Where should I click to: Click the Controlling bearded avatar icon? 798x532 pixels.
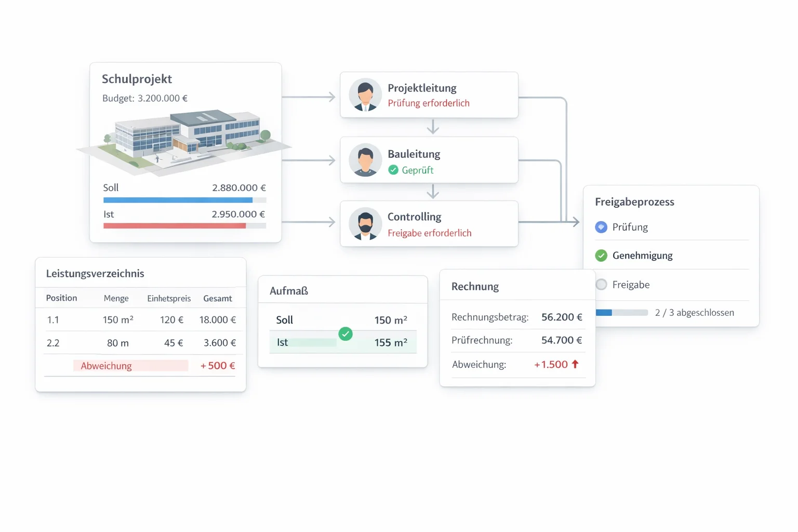point(365,224)
